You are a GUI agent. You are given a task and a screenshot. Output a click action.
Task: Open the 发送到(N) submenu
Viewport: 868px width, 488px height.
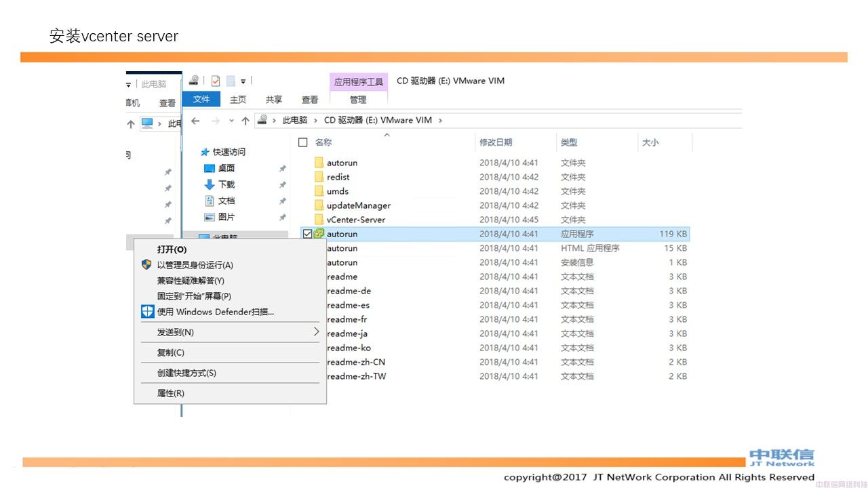coord(230,332)
